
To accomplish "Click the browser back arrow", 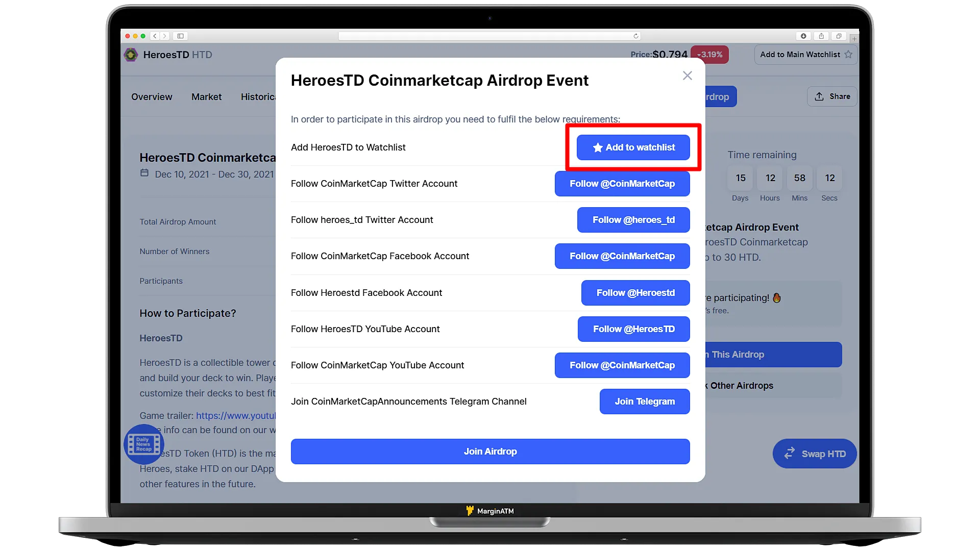I will (155, 36).
